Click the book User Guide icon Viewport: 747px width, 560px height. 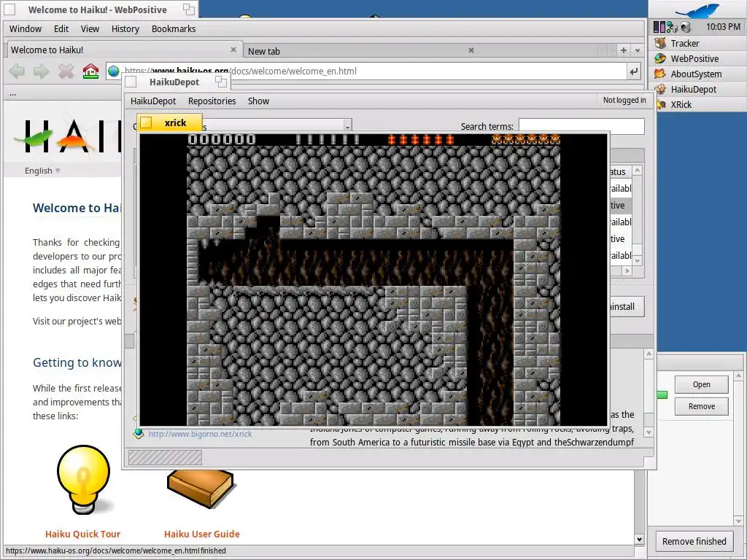click(201, 488)
